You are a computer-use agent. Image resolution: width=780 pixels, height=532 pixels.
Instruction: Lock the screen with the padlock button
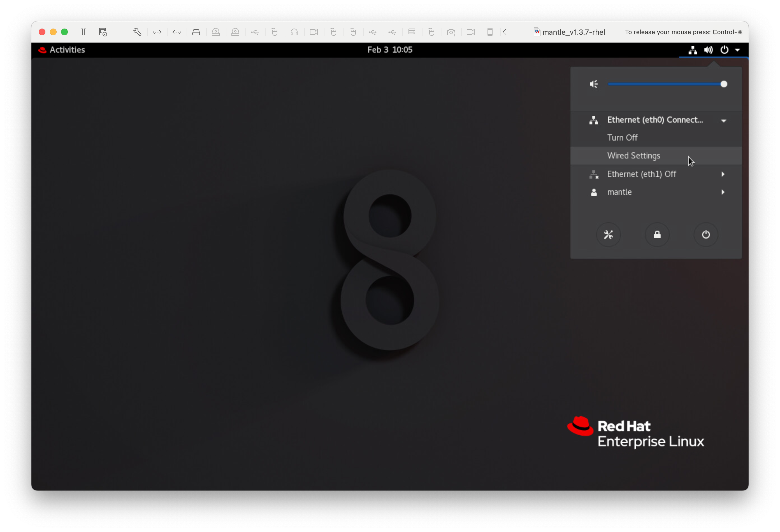(x=657, y=234)
